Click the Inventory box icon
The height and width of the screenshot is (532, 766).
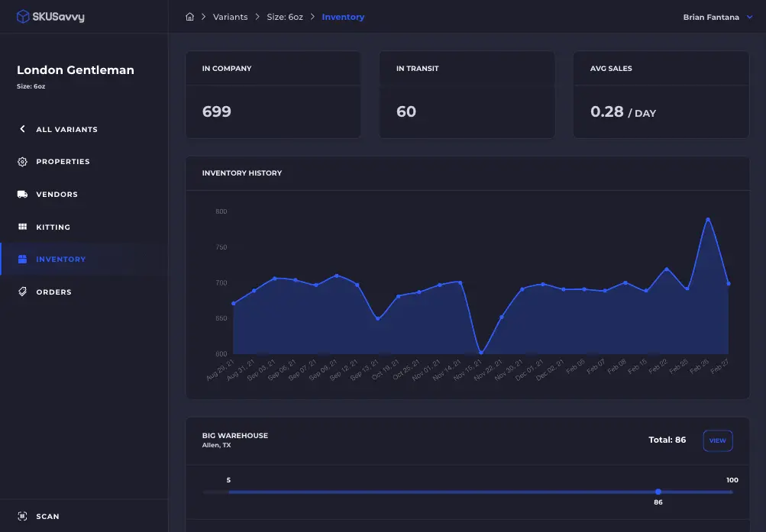[x=22, y=260]
